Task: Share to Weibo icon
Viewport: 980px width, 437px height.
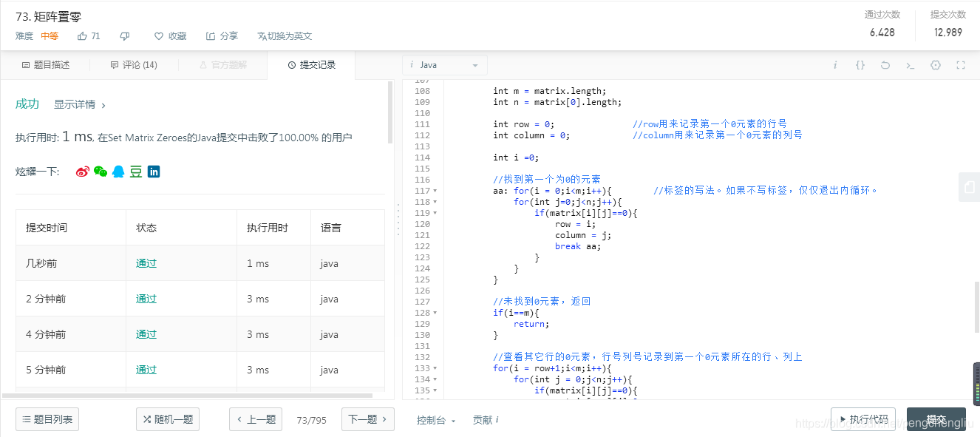Action: 83,172
